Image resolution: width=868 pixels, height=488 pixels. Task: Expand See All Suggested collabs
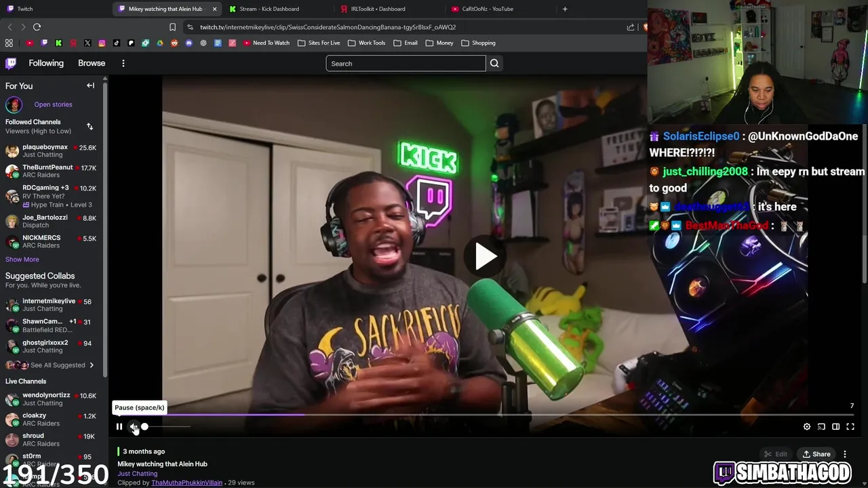click(51, 365)
